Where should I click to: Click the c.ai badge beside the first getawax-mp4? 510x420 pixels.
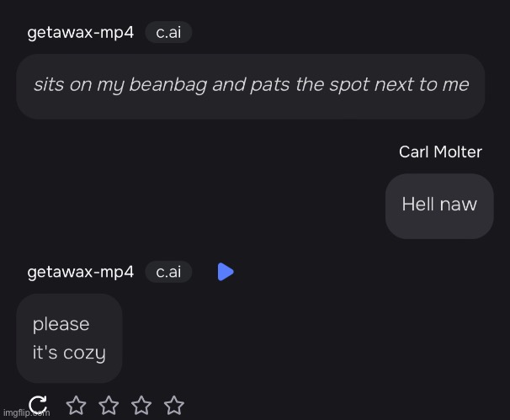tap(168, 33)
